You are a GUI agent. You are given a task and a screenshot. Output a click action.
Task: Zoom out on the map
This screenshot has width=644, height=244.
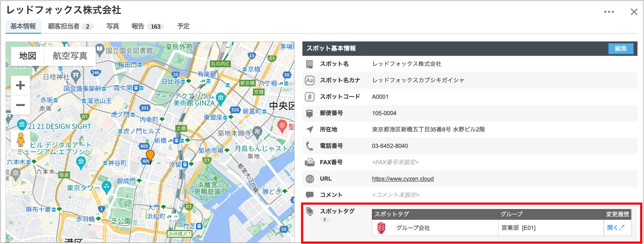[20, 105]
